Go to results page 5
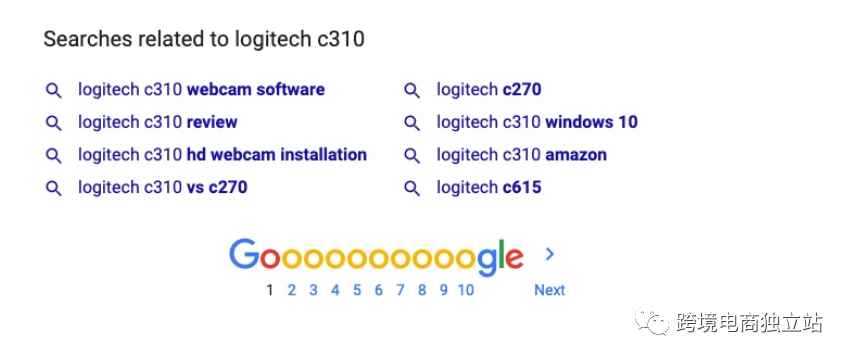The image size is (850, 360). pyautogui.click(x=357, y=290)
